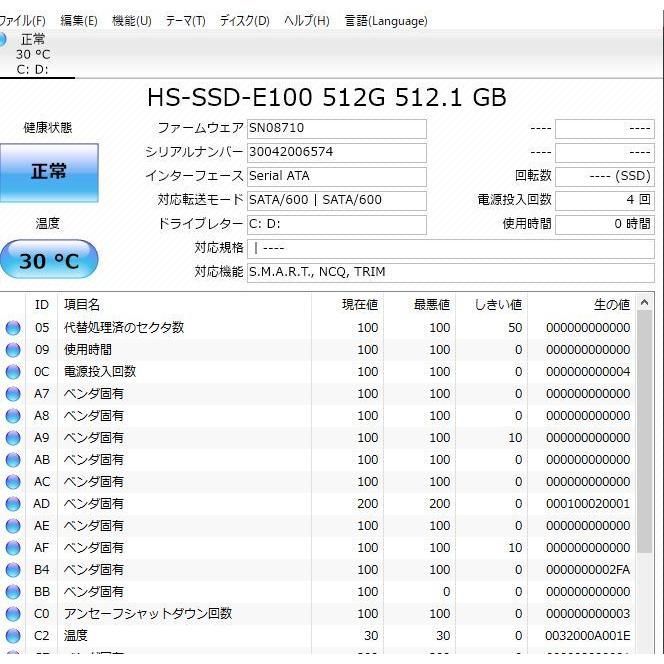
Task: Click the drive letter field C: D:
Action: [x=337, y=224]
